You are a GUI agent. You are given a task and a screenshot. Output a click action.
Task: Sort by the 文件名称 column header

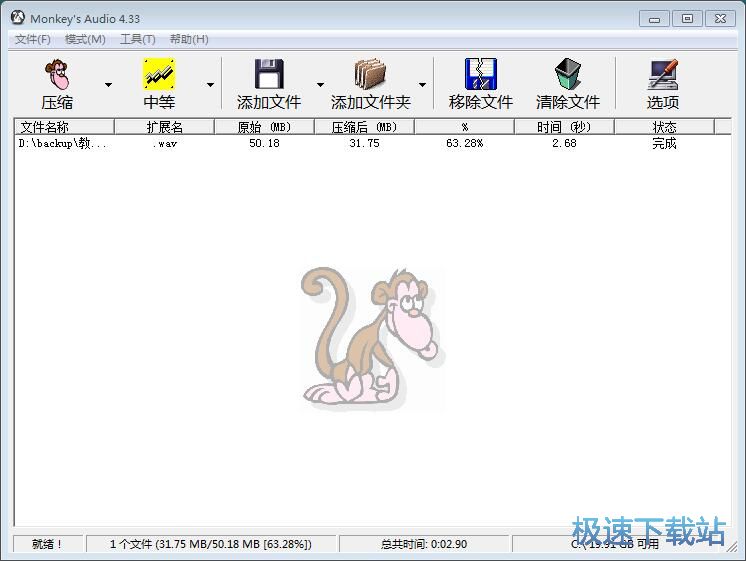64,127
